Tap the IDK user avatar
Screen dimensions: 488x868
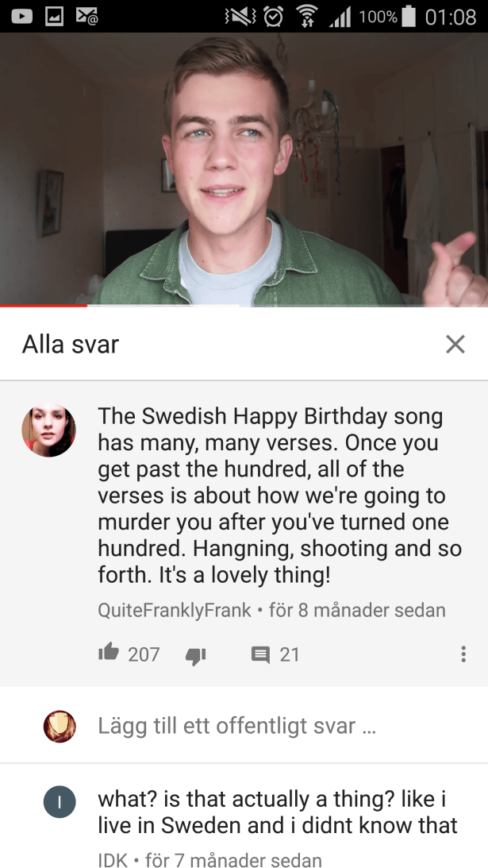(x=60, y=801)
